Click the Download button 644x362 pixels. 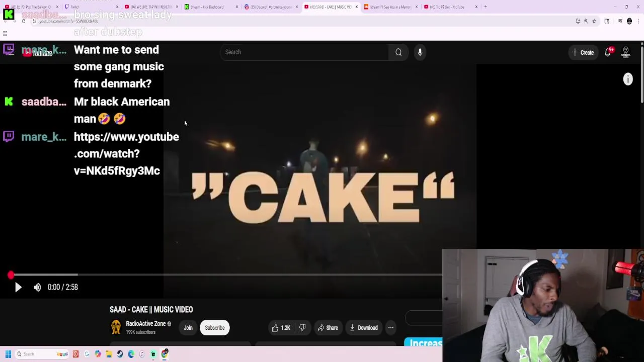coord(364,328)
